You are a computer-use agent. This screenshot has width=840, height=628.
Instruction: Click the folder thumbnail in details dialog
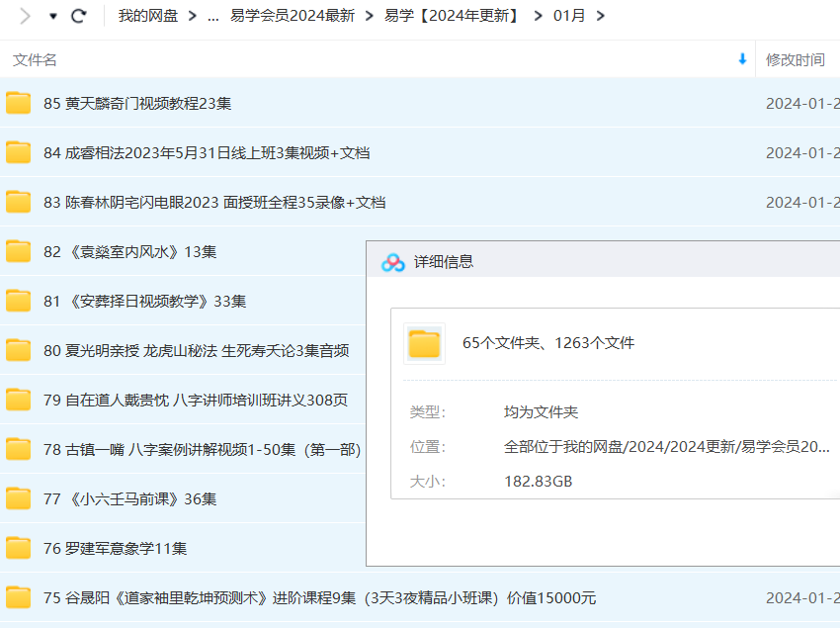(424, 343)
